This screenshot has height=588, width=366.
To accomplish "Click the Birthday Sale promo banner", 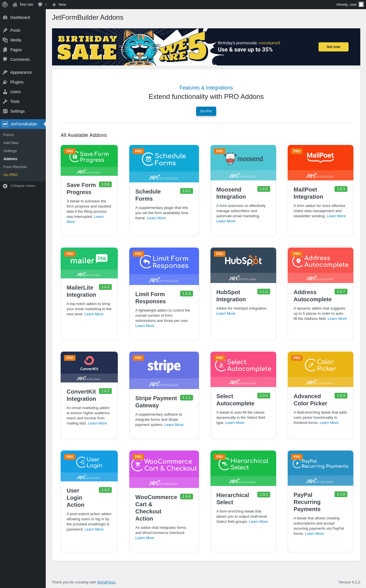I will coord(206,47).
